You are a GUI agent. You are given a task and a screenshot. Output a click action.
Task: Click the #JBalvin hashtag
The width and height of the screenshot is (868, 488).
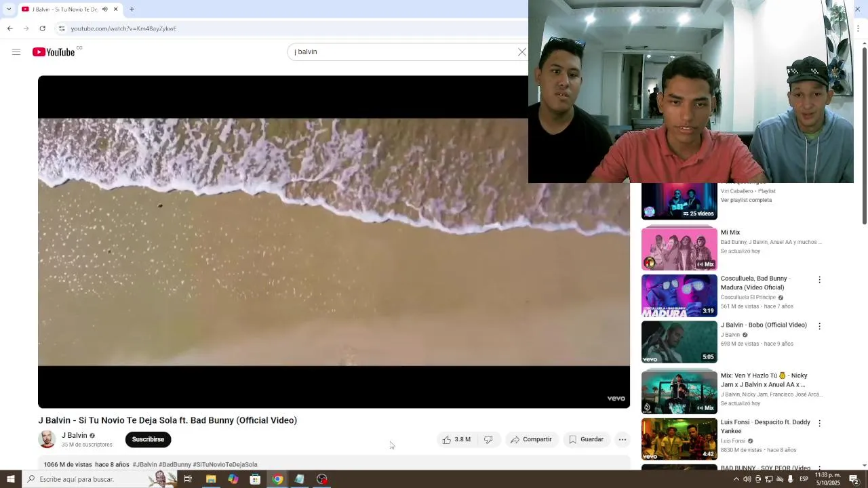click(x=144, y=465)
